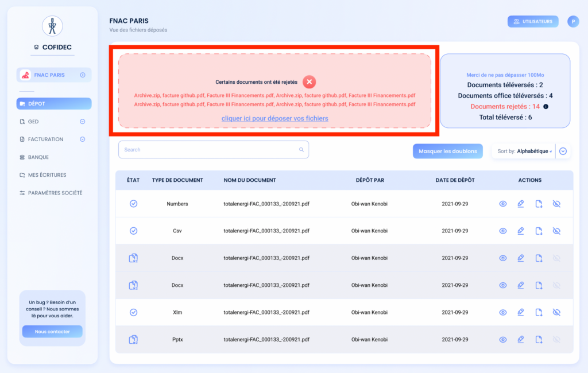The width and height of the screenshot is (588, 373).
Task: Click the COFIDEC logo at top of sidebar
Action: (52, 26)
